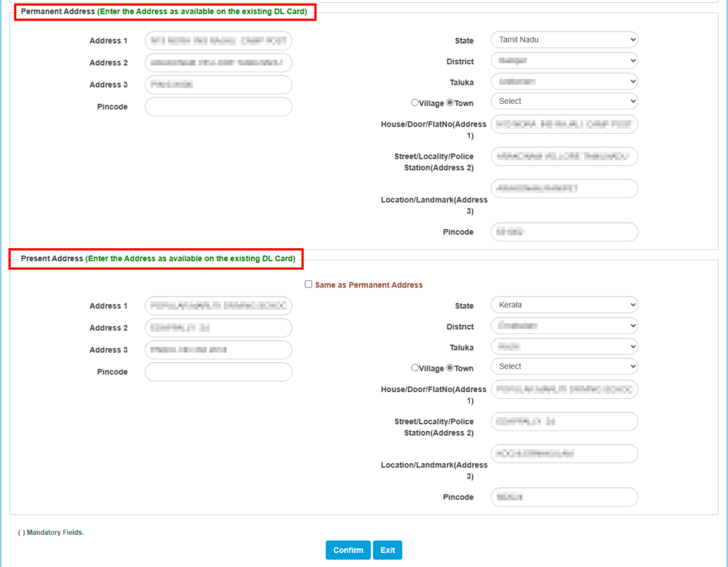Select Village radio in Present Address
728x567 pixels.
click(414, 368)
